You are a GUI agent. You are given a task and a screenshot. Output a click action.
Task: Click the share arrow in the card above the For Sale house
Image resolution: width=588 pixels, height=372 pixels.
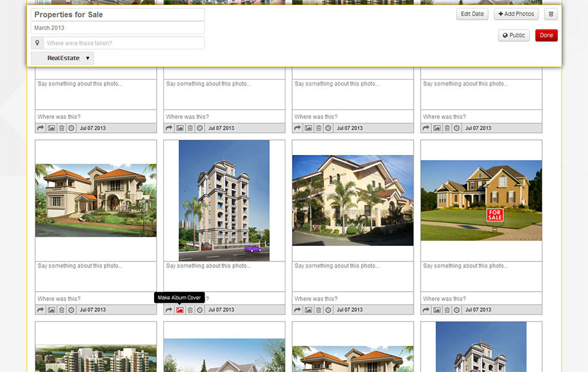click(426, 128)
